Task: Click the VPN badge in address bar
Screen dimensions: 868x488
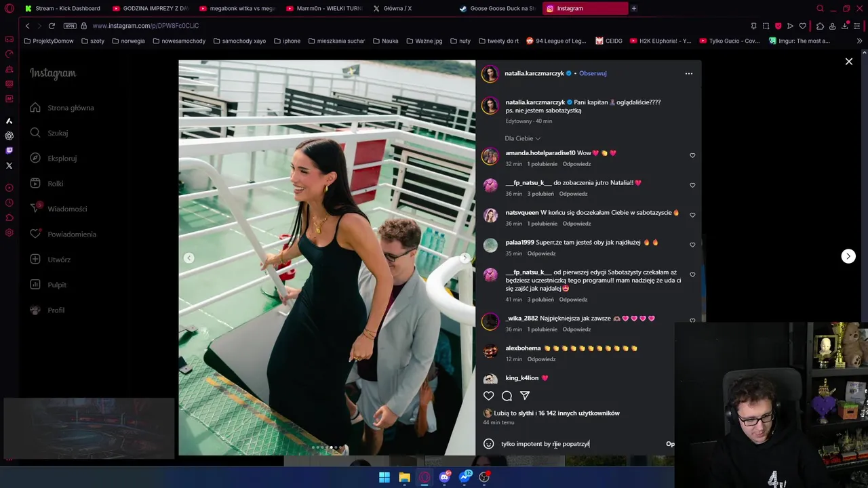Action: (x=70, y=26)
